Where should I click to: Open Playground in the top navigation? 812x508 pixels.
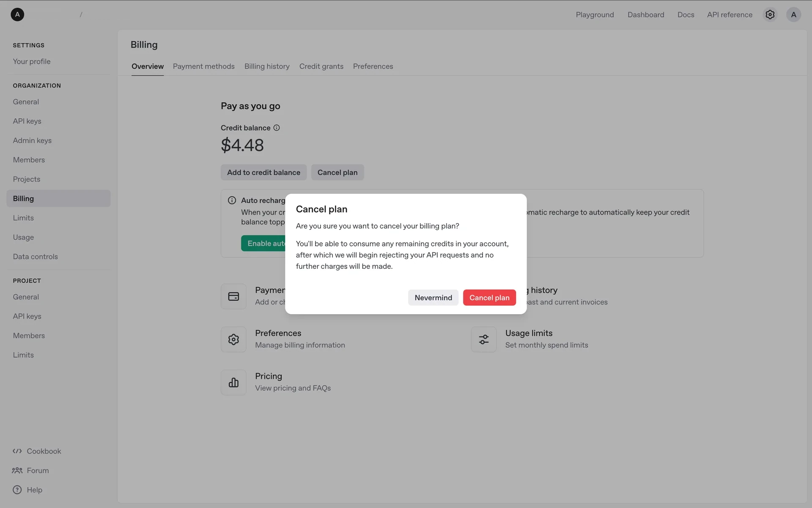[595, 15]
